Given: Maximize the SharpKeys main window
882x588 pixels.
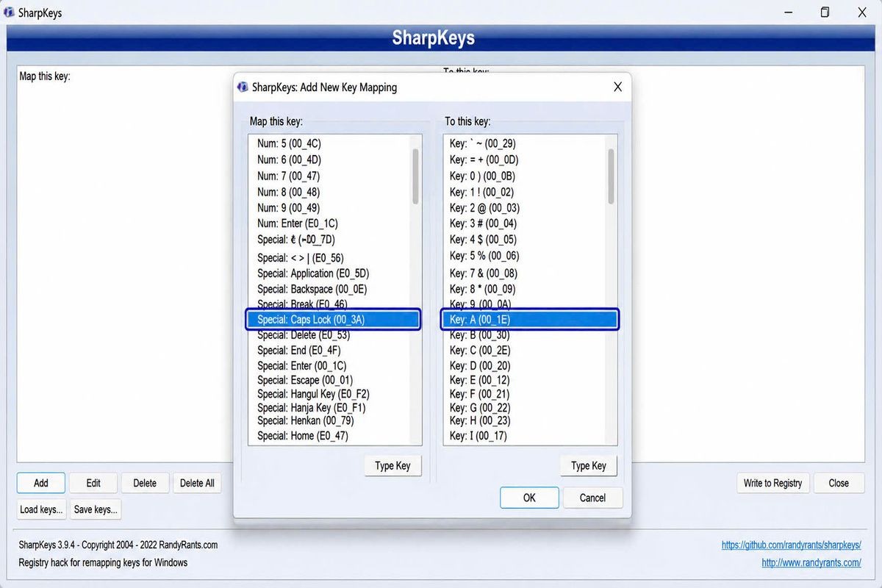Looking at the screenshot, I should click(825, 12).
